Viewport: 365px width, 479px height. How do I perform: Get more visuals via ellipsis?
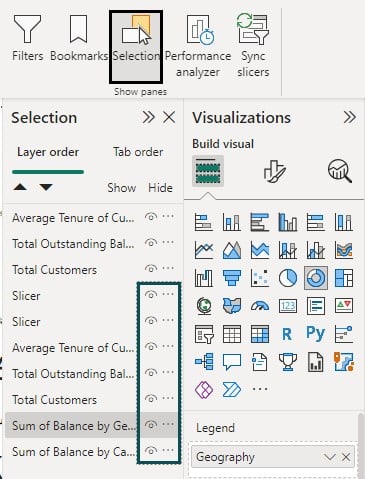260,389
